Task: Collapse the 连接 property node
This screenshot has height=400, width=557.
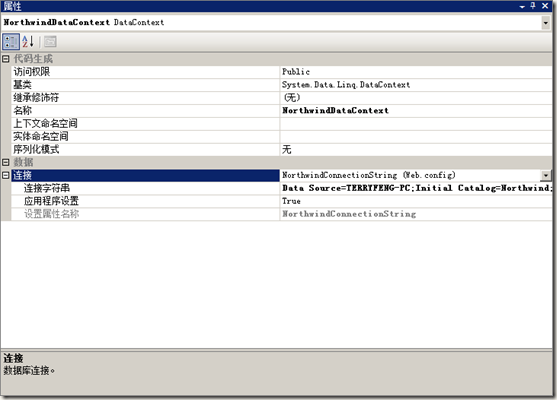Action: [6, 175]
